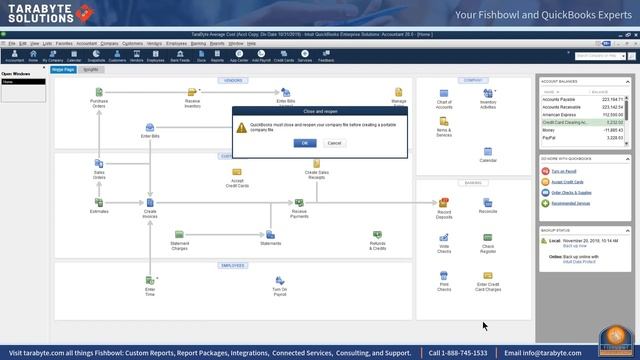The width and height of the screenshot is (640, 360).
Task: Select the Credit Card Clearing account row
Action: (582, 122)
